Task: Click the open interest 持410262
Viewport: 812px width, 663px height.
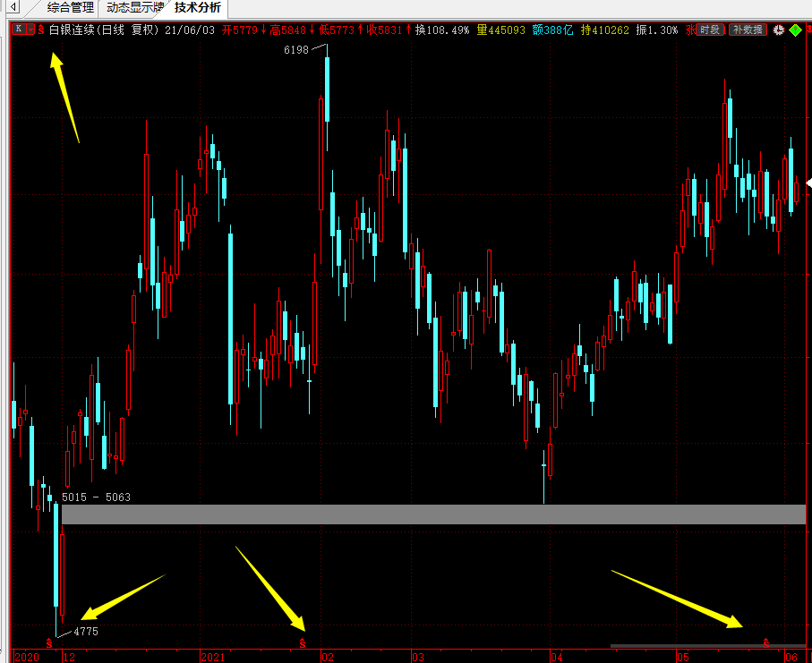Action: [605, 30]
